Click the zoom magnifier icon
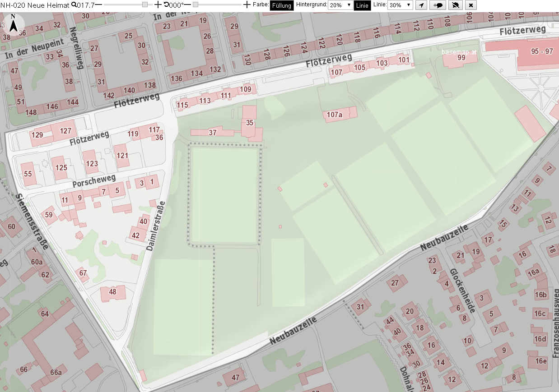The image size is (559, 392). point(74,5)
